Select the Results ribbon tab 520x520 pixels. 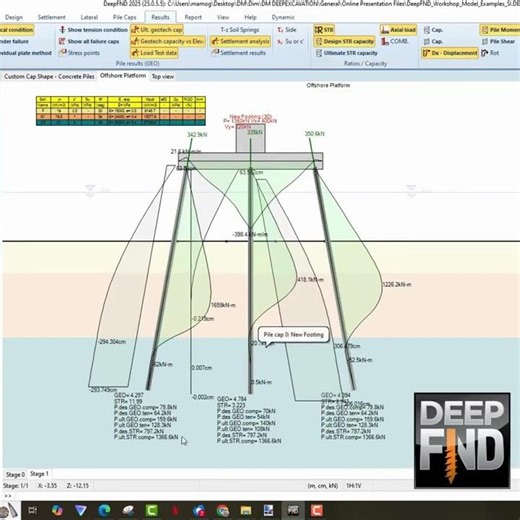(x=160, y=17)
